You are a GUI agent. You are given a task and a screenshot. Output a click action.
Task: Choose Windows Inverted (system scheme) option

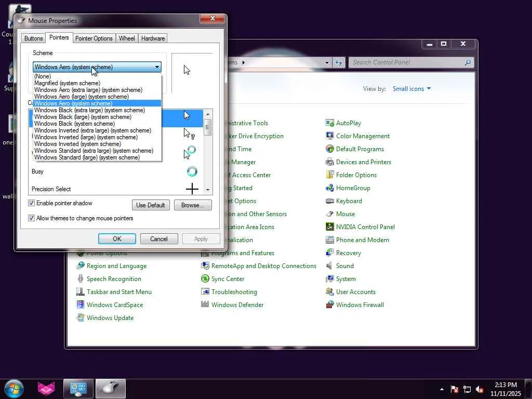click(x=97, y=144)
